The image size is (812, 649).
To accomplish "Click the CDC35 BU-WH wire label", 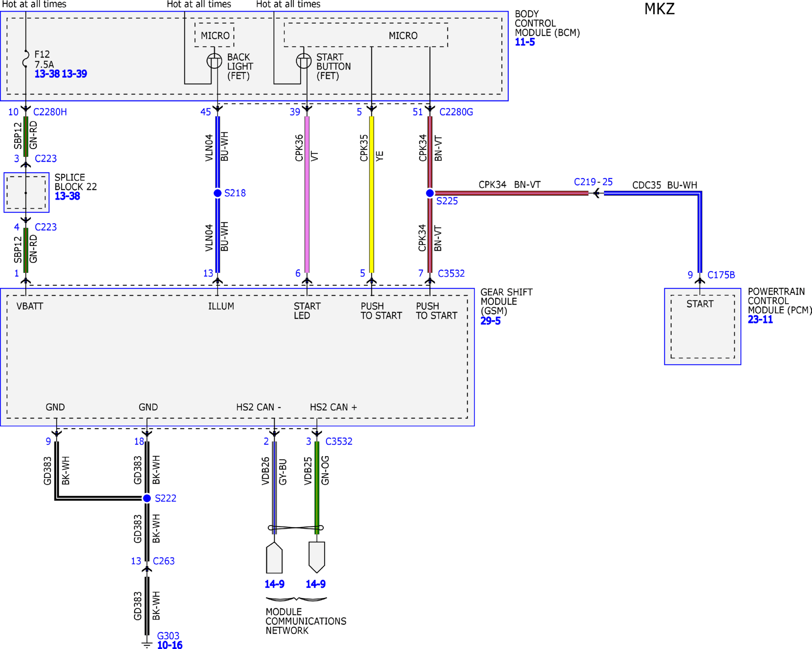I will pos(664,185).
